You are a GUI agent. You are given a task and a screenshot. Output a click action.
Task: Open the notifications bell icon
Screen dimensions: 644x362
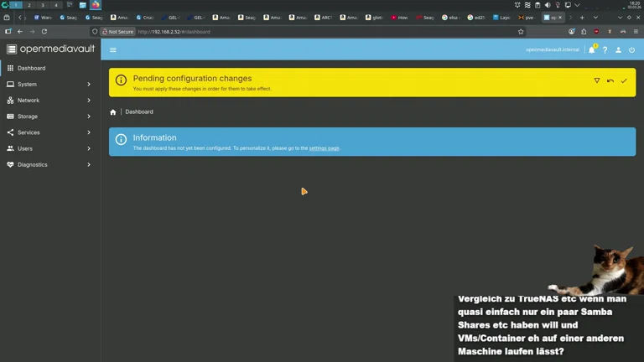[x=591, y=50]
